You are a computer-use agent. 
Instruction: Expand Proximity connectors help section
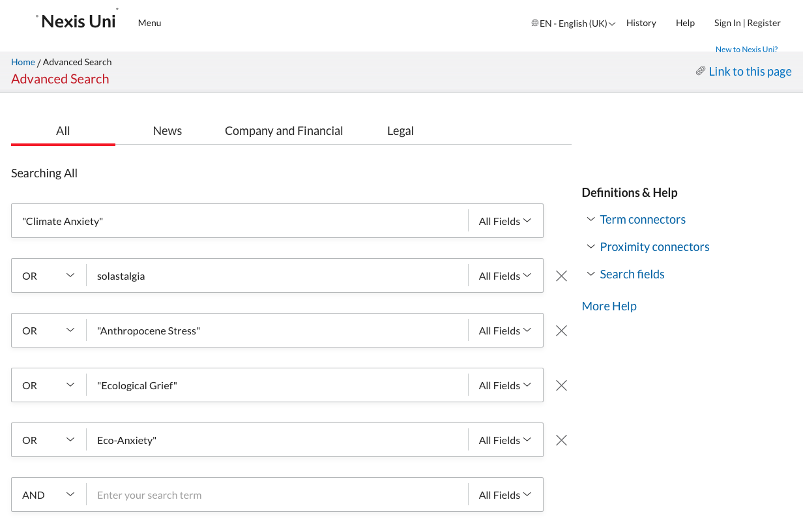click(591, 247)
